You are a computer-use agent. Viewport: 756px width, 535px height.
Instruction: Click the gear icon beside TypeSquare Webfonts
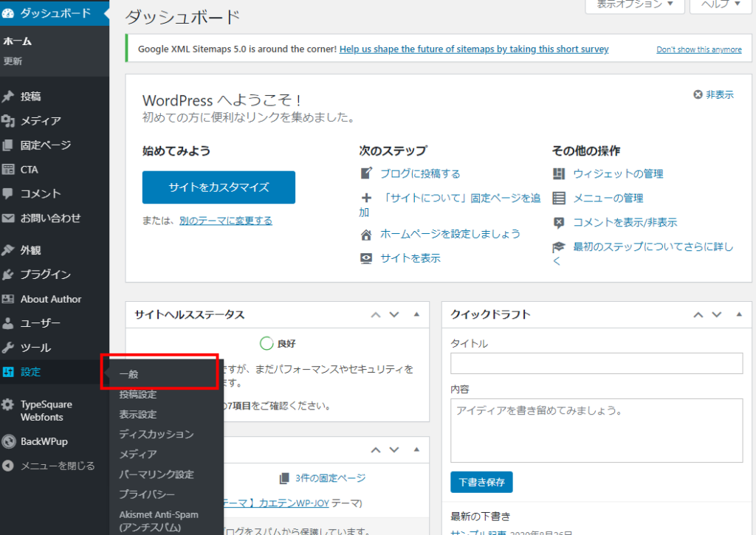[x=7, y=404]
